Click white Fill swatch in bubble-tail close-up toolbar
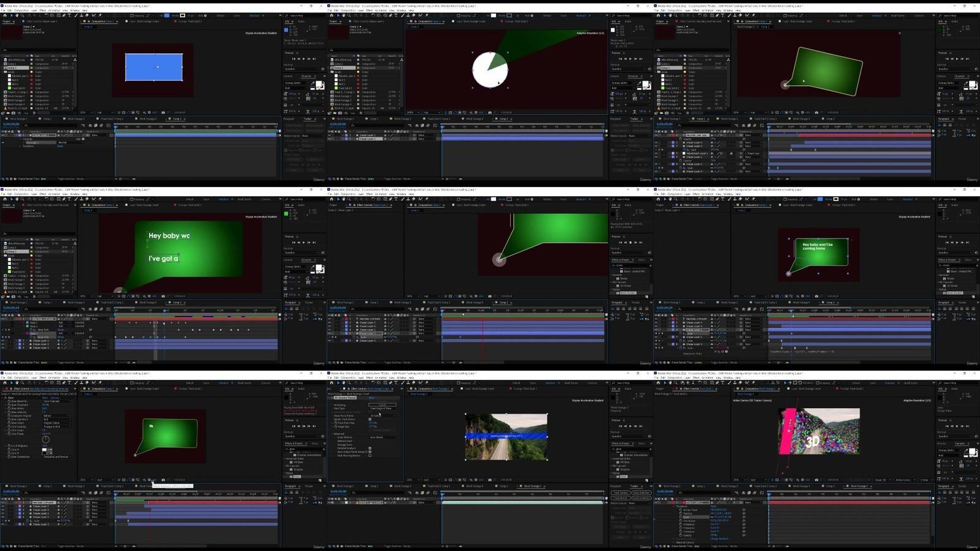 tap(494, 199)
